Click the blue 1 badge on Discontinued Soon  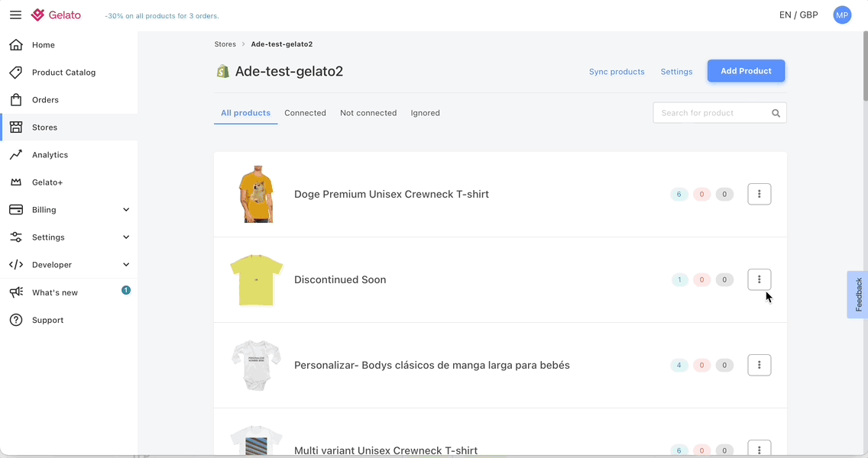click(x=679, y=279)
